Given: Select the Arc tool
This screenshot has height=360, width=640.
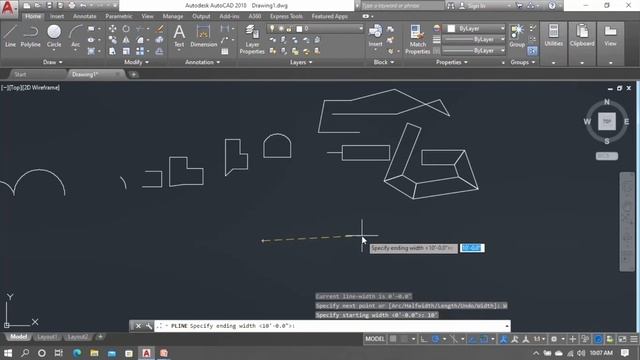Looking at the screenshot, I should tap(76, 36).
